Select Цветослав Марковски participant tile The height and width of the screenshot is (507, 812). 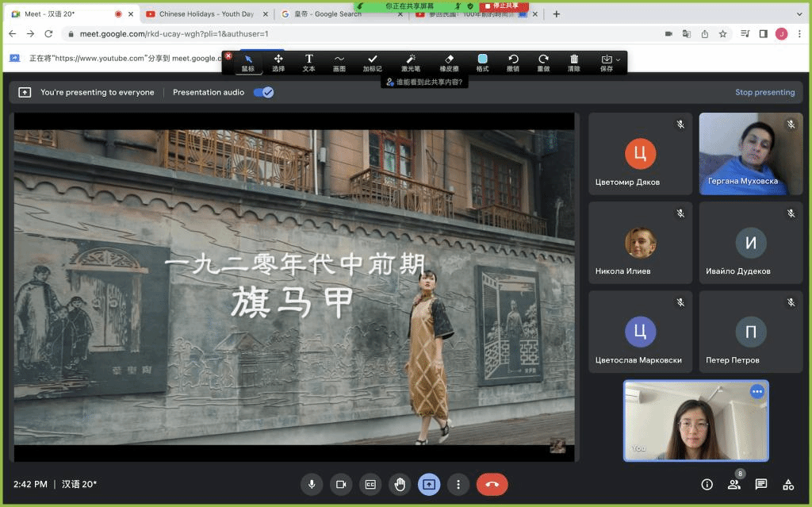coord(640,332)
